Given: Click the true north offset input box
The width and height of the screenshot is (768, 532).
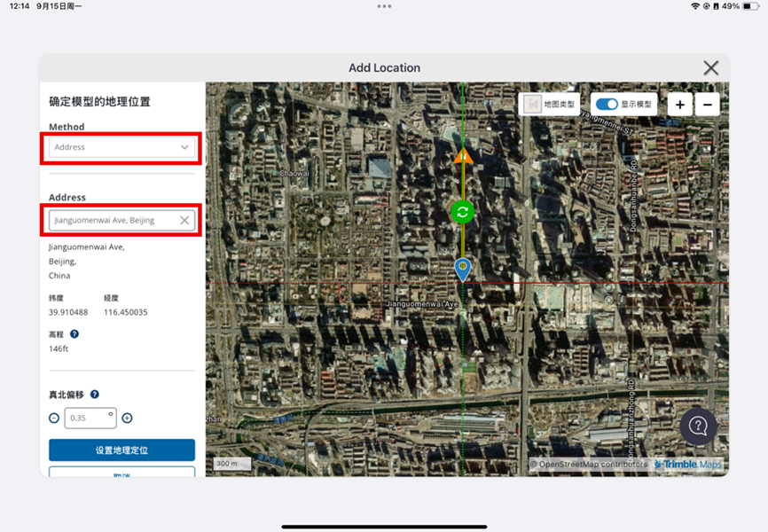Looking at the screenshot, I should click(89, 419).
